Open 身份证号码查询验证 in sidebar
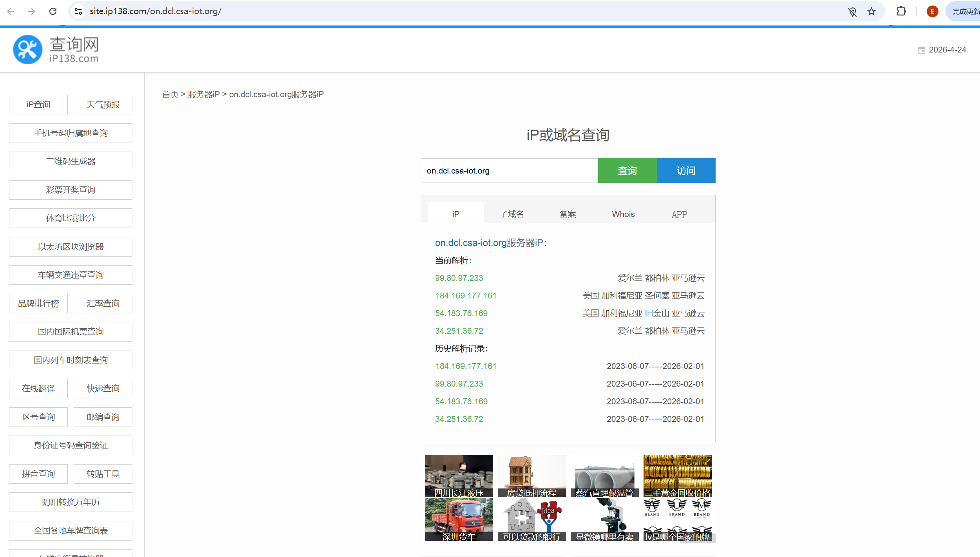Viewport: 980px width, 557px height. 71,445
